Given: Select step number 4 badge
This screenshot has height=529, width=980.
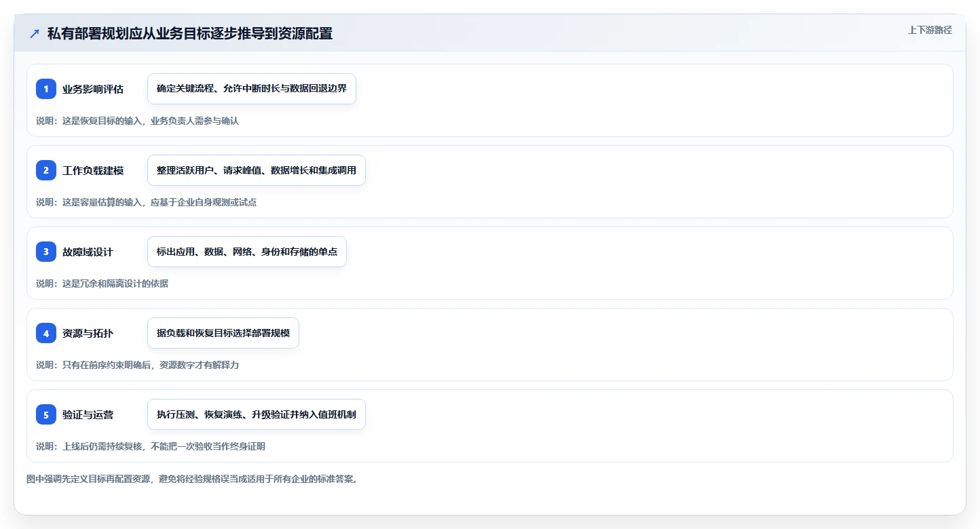Looking at the screenshot, I should 46,333.
